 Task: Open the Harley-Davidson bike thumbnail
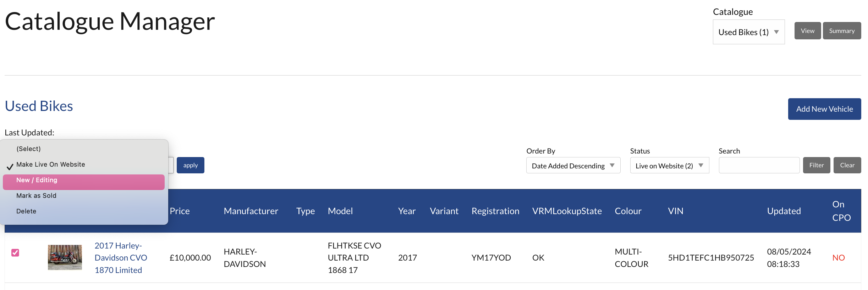point(65,257)
